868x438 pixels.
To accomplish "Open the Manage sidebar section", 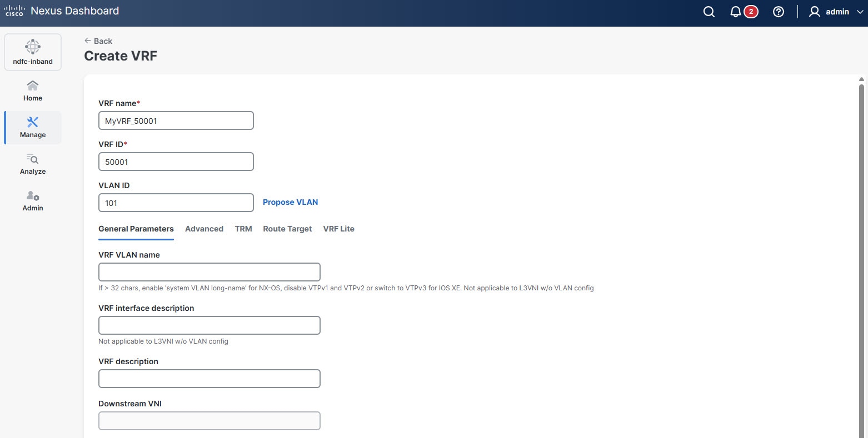I will [x=33, y=128].
